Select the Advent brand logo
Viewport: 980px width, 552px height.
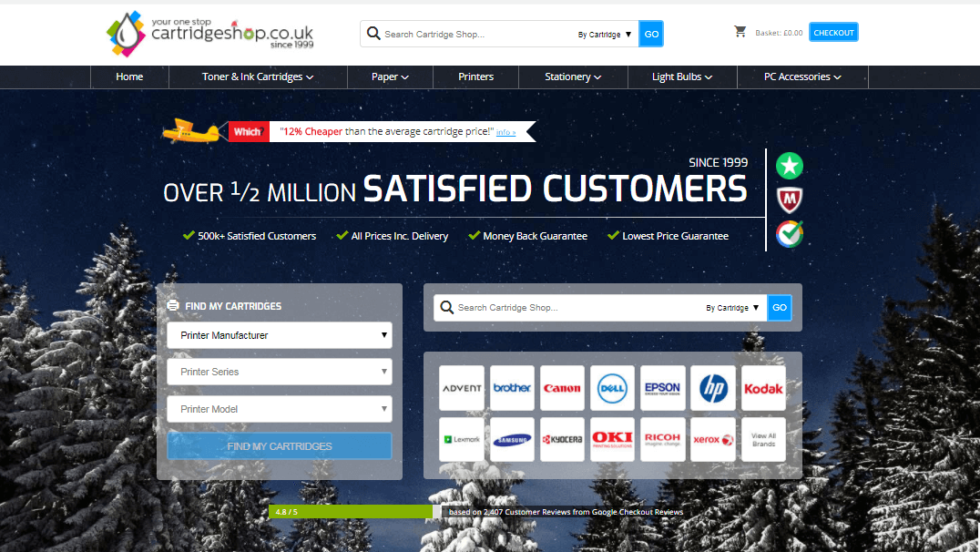(x=462, y=388)
